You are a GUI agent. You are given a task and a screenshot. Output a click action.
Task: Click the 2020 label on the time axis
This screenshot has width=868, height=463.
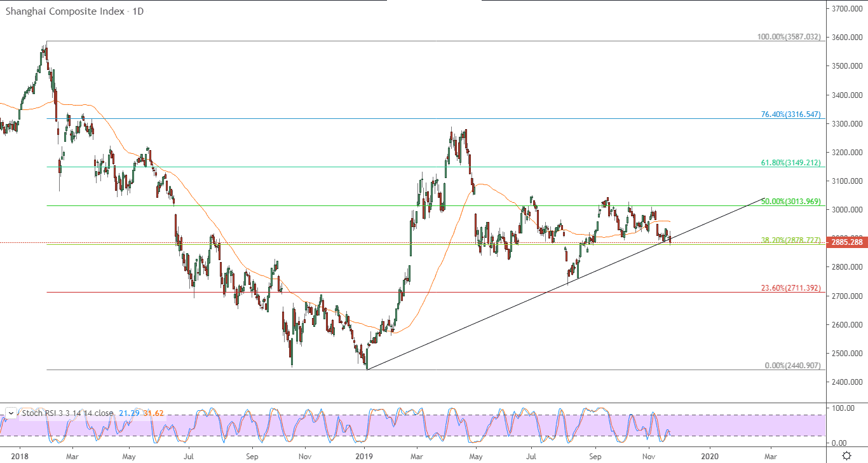[710, 456]
